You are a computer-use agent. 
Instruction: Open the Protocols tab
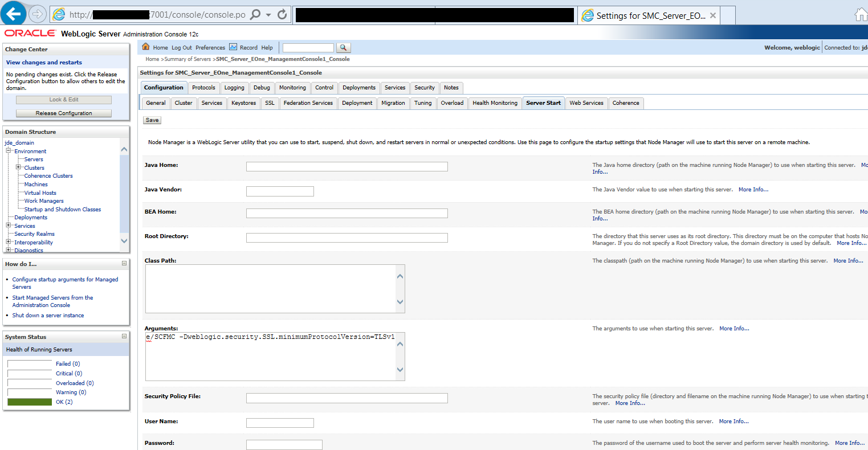(x=203, y=88)
